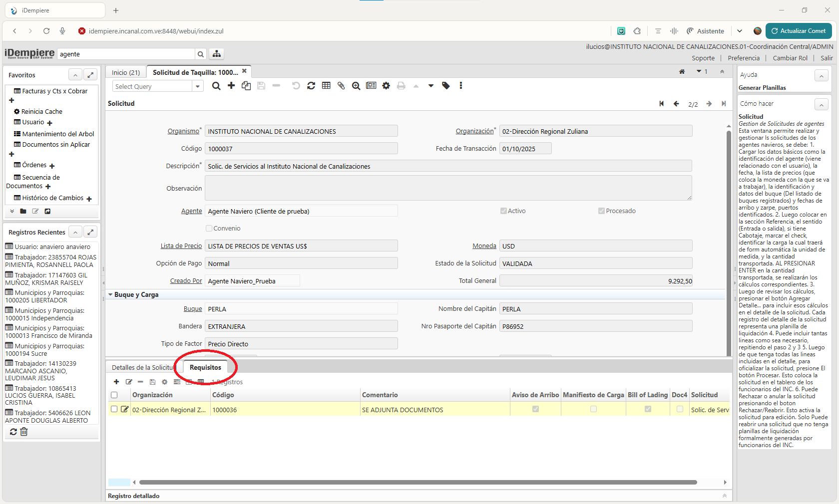This screenshot has width=839, height=504.
Task: Click the Refresh icon in toolbar
Action: (311, 86)
